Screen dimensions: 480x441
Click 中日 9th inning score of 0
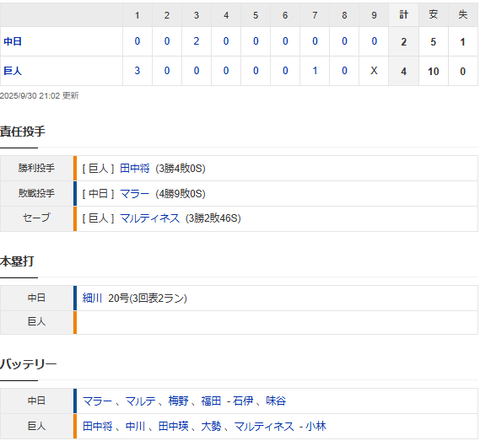(x=374, y=41)
